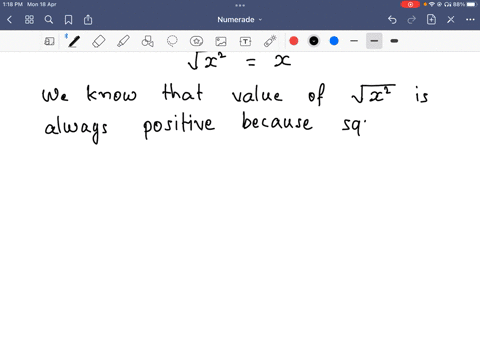This screenshot has width=480, height=360.
Task: Select the Shapes tool
Action: [148, 41]
